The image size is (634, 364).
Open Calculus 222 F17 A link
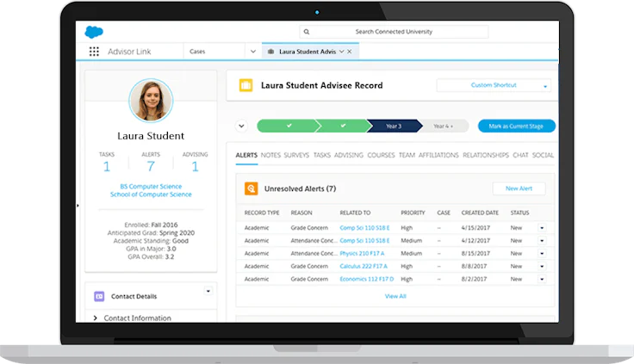point(364,266)
